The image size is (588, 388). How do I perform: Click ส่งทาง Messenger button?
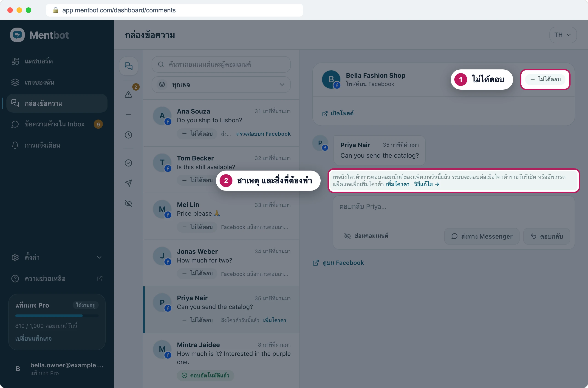tap(482, 236)
